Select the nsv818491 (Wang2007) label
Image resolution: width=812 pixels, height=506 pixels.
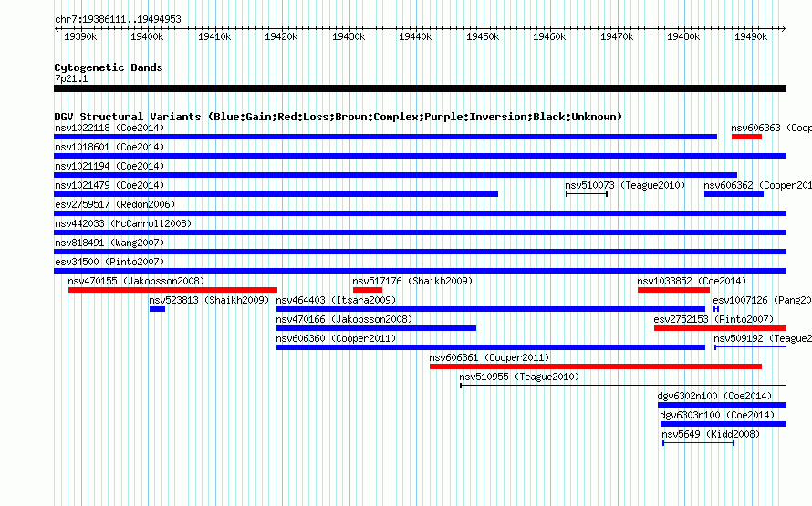point(109,243)
